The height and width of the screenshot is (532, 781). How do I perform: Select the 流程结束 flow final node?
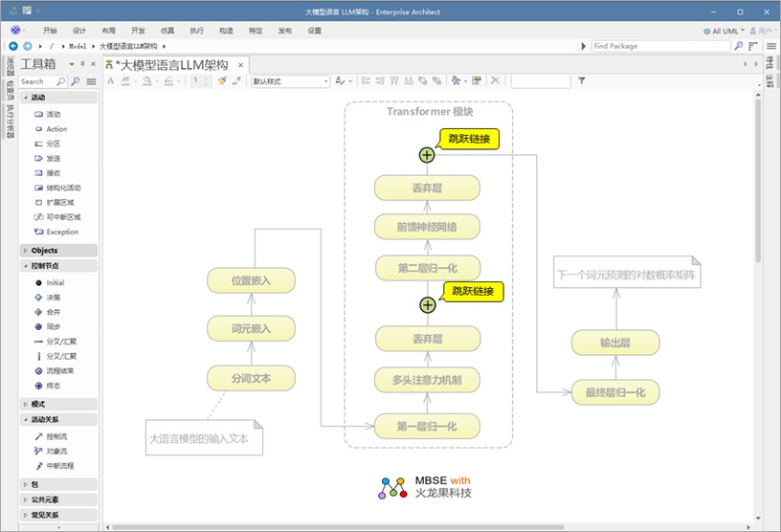tap(59, 370)
